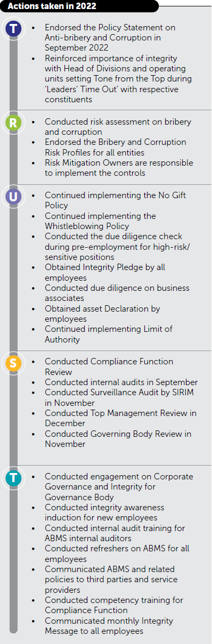This screenshot has width=212, height=644.
Task: Select 'Continued implementing the Whistleblowing Policy' line
Action: click(101, 221)
